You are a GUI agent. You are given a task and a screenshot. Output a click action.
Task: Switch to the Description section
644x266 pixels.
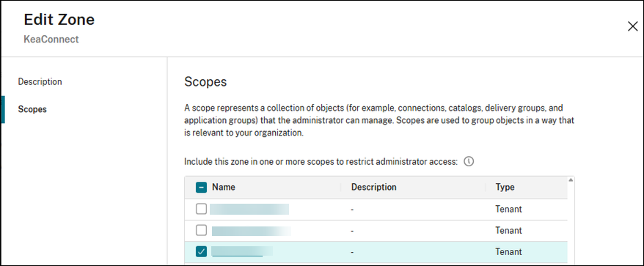(x=40, y=81)
